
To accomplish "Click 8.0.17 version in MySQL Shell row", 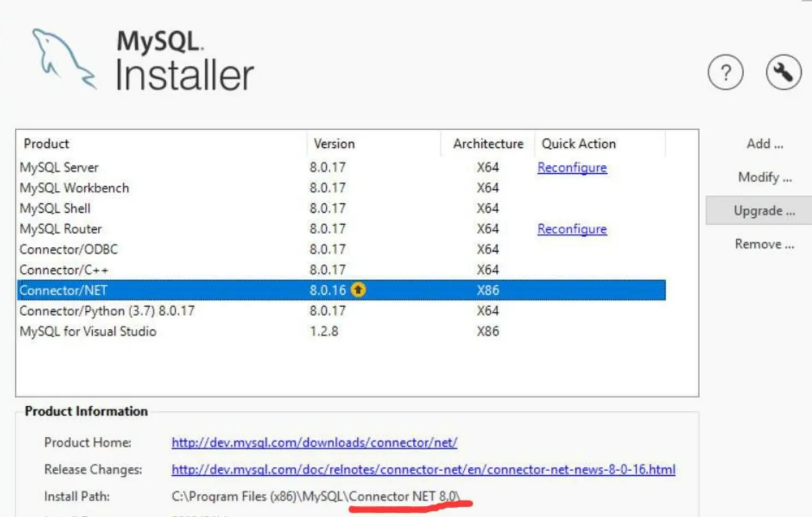I will [x=328, y=208].
